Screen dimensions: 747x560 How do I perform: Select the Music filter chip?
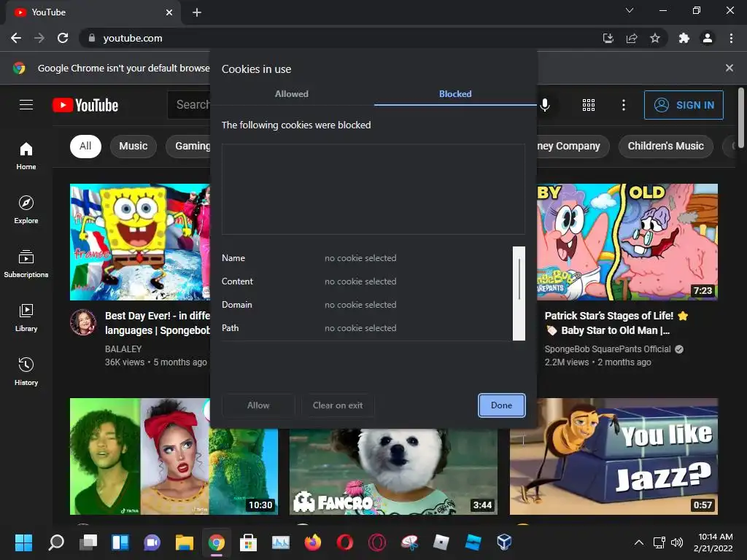133,146
